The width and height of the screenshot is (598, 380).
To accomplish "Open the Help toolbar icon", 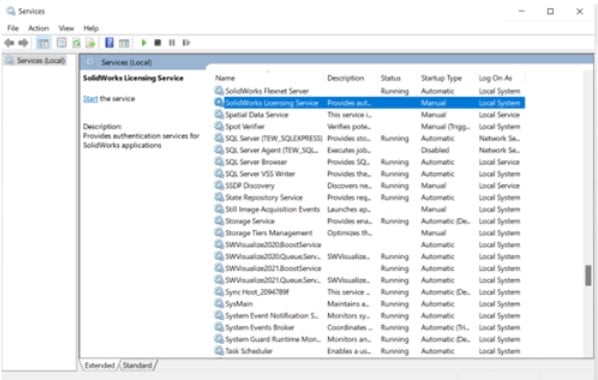I will pos(109,43).
